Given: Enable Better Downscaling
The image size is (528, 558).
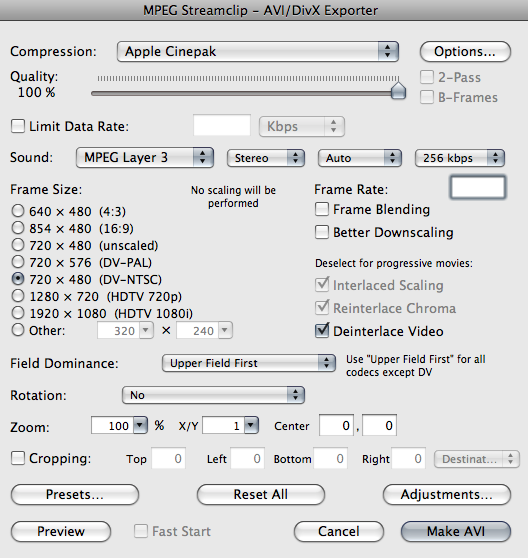Looking at the screenshot, I should tap(322, 232).
